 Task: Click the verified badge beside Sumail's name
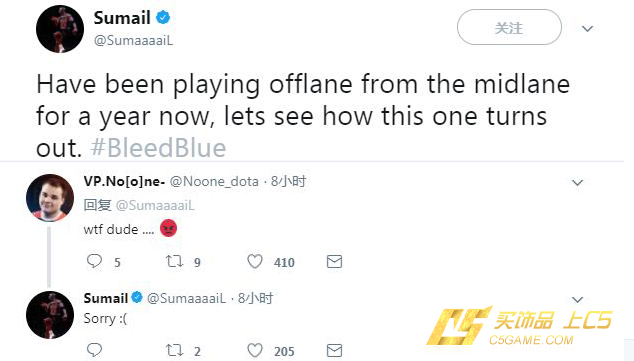(x=163, y=17)
